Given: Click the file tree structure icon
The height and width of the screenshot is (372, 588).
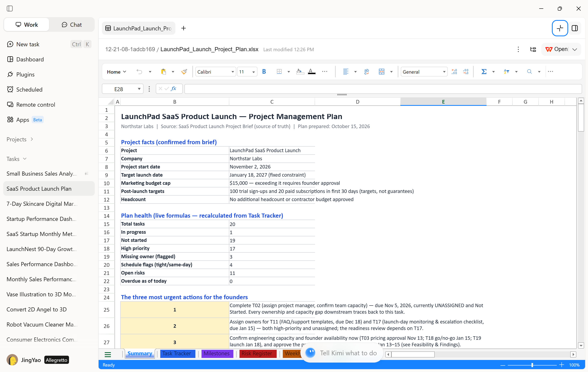Looking at the screenshot, I should click(x=533, y=49).
